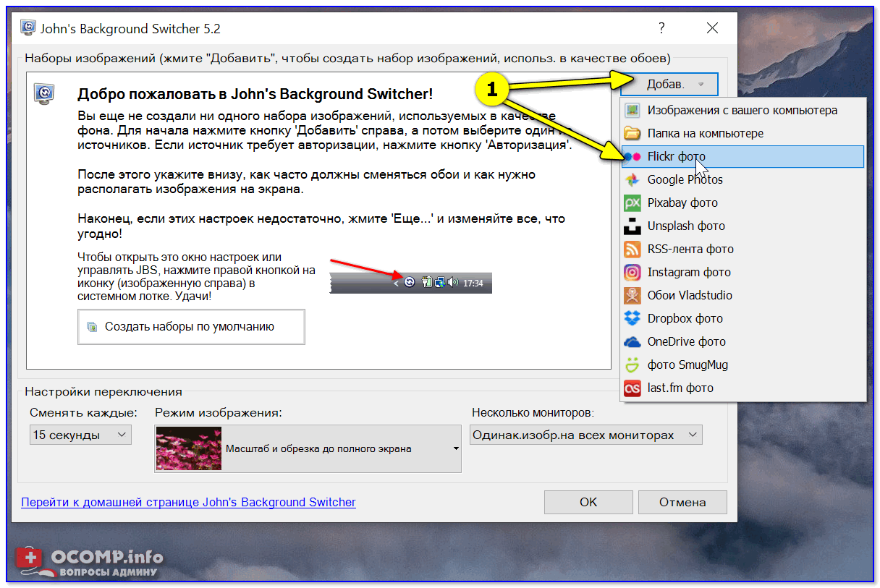880x588 pixels.
Task: Choose Google Photos from the menu
Action: [x=742, y=179]
